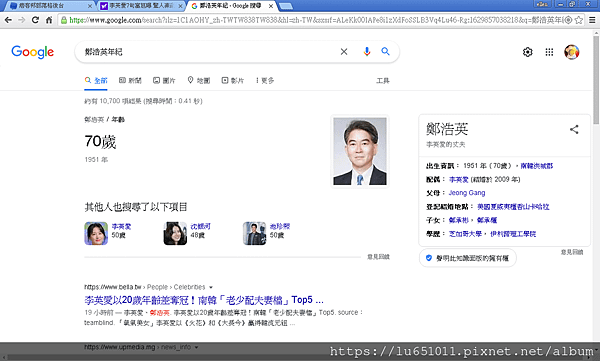Select the 影片 (Videos) results tab

[x=233, y=80]
